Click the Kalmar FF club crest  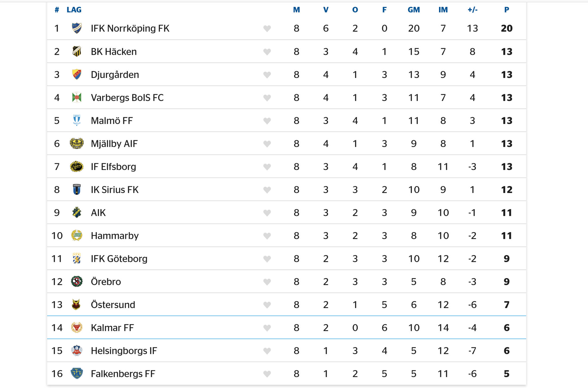click(77, 327)
